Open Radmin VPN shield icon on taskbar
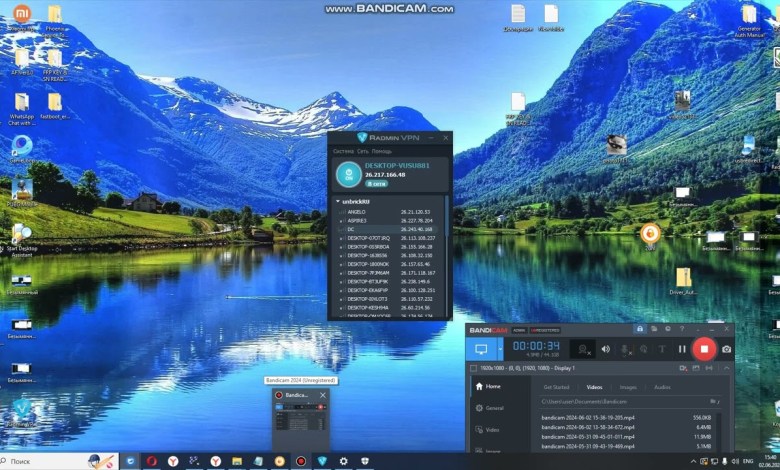This screenshot has height=470, width=780. (322, 462)
